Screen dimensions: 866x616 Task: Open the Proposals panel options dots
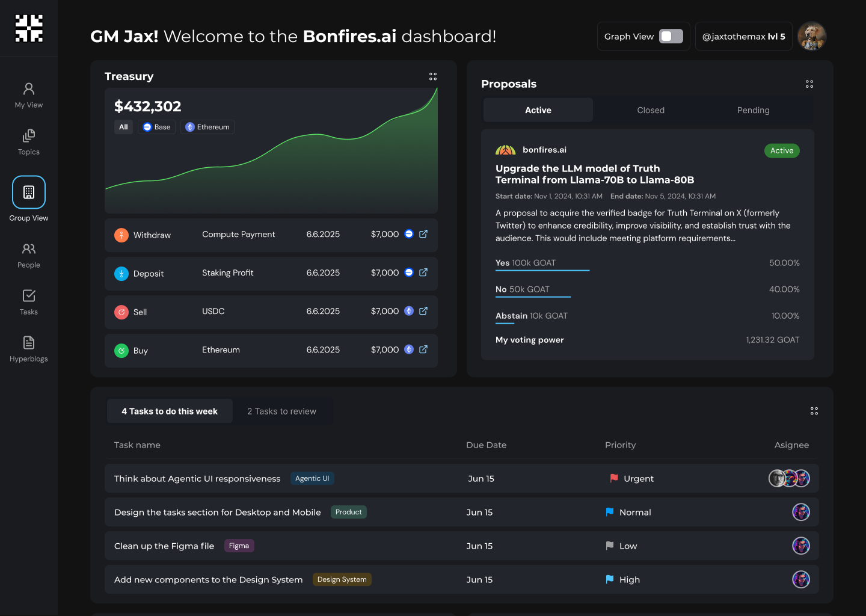809,84
